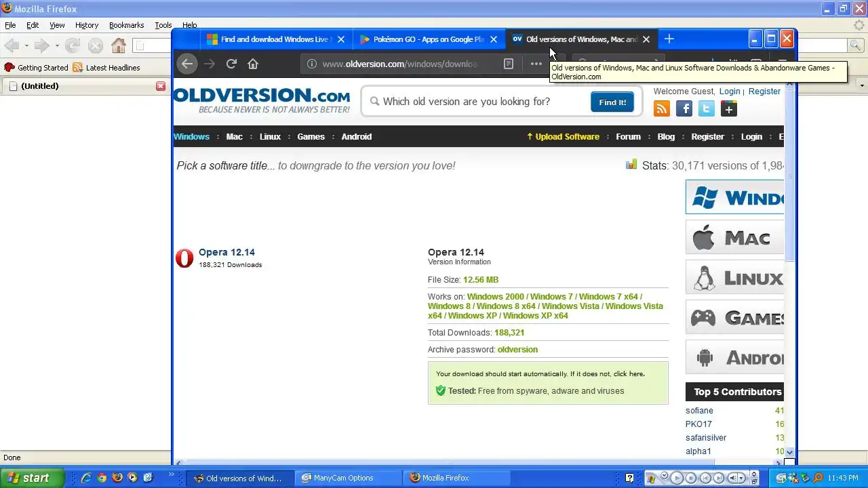Open the Linux category banner
Image resolution: width=868 pixels, height=488 pixels.
click(734, 277)
